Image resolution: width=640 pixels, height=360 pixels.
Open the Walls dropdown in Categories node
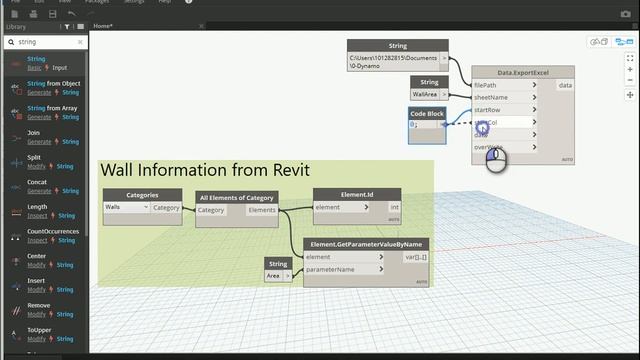127,207
